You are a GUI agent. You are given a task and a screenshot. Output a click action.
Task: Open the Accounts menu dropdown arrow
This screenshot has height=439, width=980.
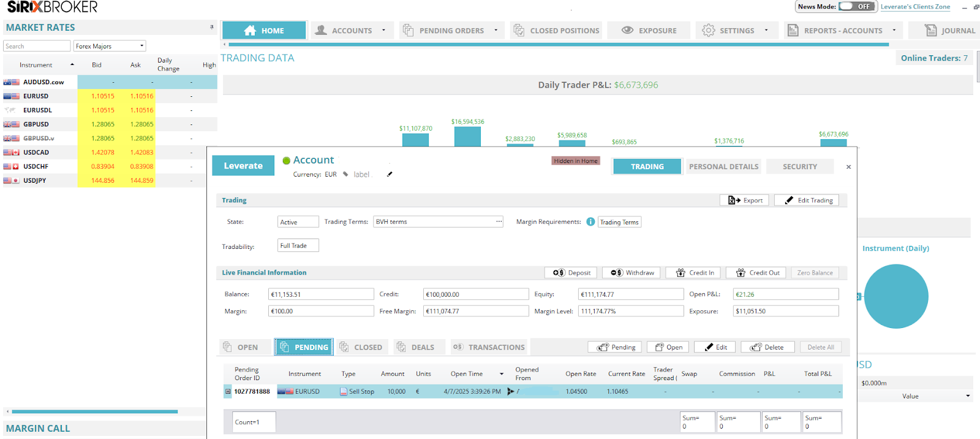point(384,30)
